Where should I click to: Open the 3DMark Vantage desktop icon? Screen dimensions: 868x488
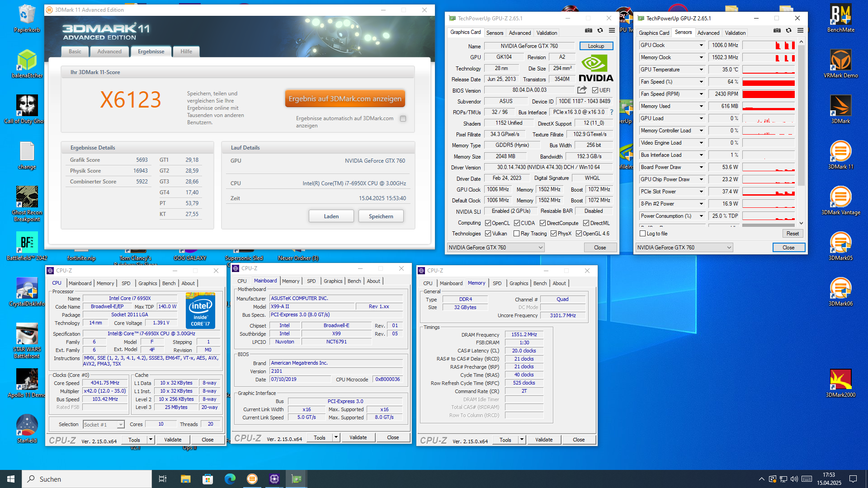[x=840, y=201]
